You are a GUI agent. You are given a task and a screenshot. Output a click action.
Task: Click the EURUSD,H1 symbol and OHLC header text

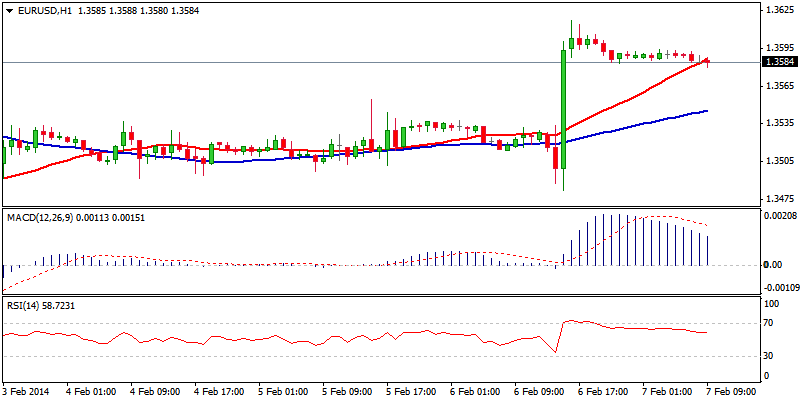pyautogui.click(x=107, y=10)
